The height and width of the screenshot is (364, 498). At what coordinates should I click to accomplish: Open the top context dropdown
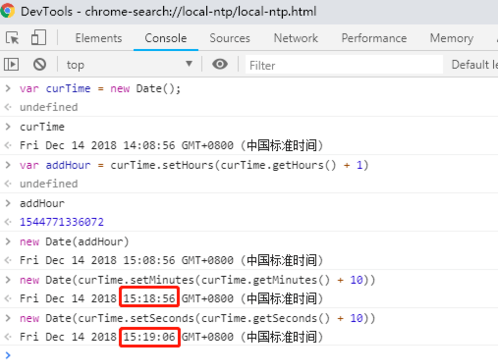click(129, 64)
